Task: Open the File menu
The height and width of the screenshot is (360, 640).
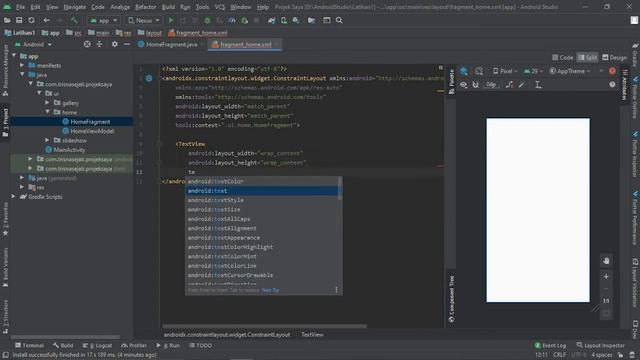Action: pyautogui.click(x=20, y=7)
